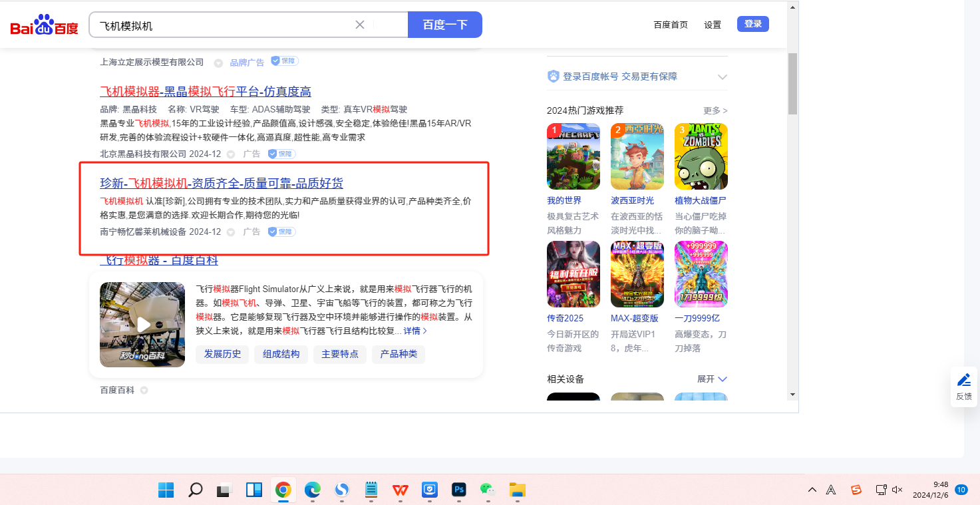Viewport: 980px width, 505px height.
Task: Open the 飞机模拟器-黑晶模拟飞行平台 result
Action: (x=206, y=91)
